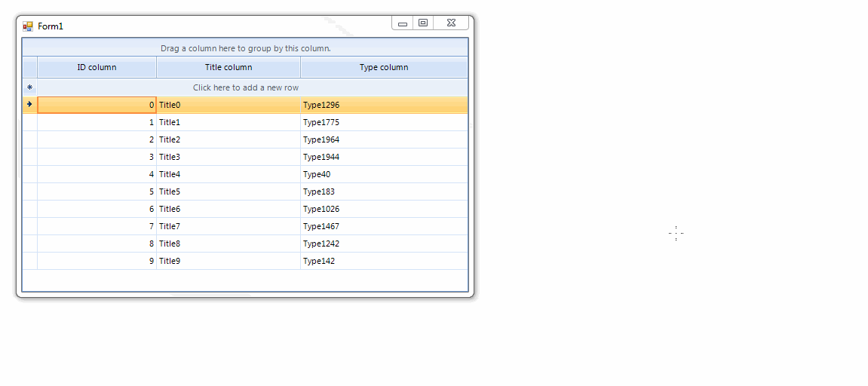
Task: Click the Form1 application icon in title bar
Action: coord(28,26)
